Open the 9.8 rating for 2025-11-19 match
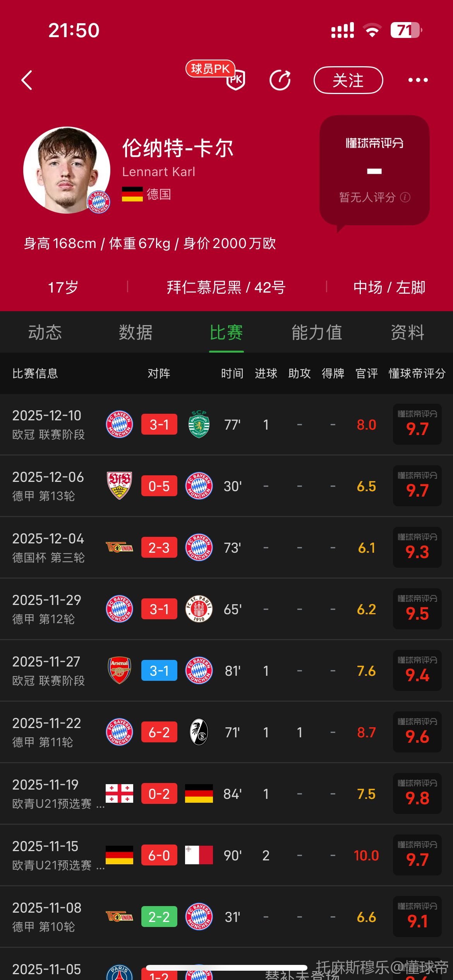Screen dimensions: 453x980 tap(417, 793)
